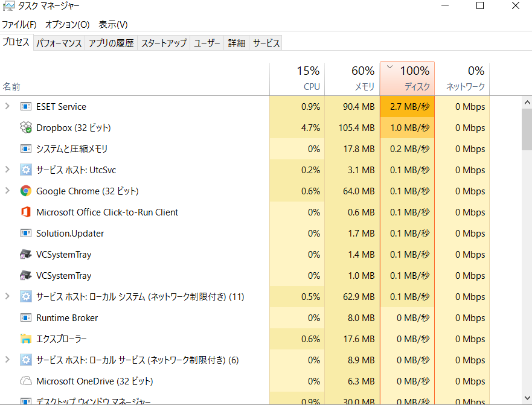Expand サービス ホスト: ローカル サービス (6) group

pyautogui.click(x=7, y=360)
